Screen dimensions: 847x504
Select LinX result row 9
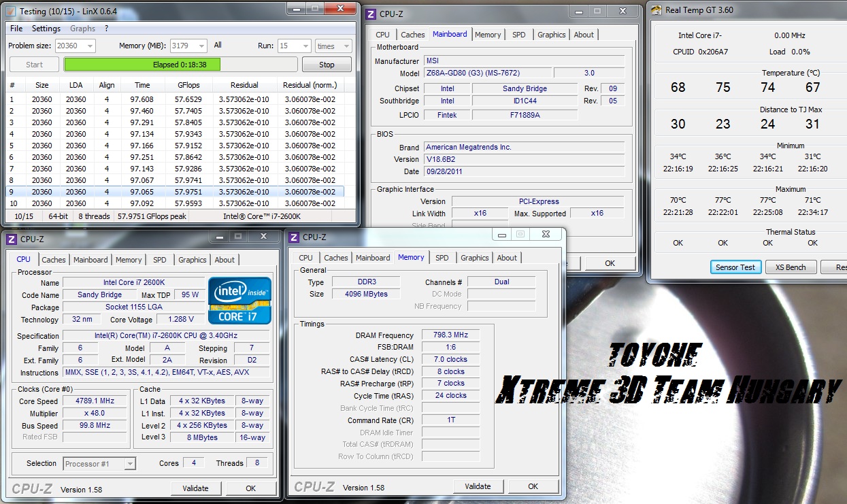pyautogui.click(x=176, y=192)
